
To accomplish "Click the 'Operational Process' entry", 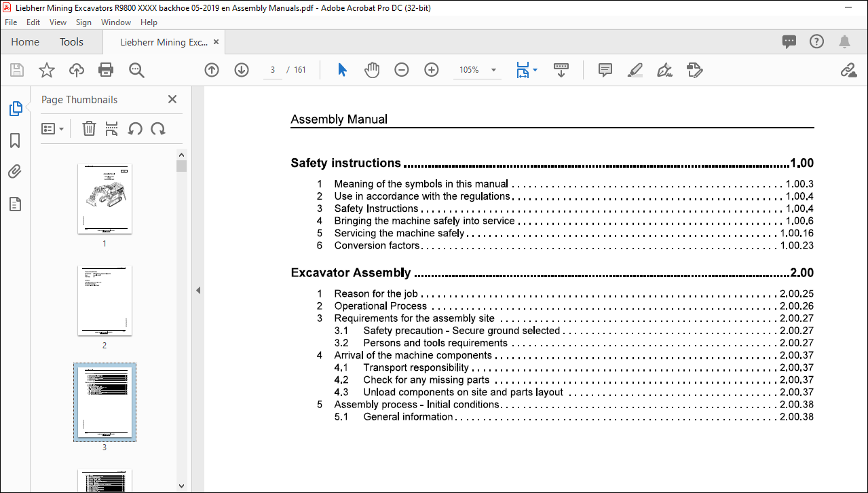I will [x=380, y=306].
